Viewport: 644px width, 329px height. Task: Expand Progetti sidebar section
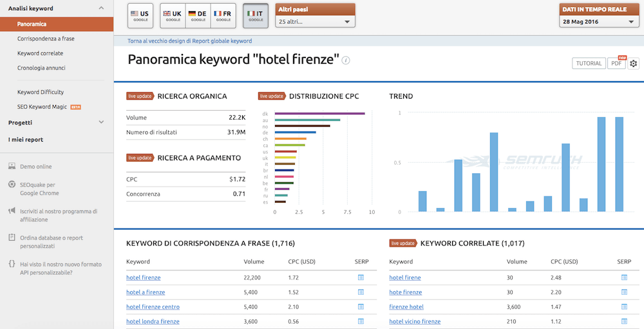tap(102, 122)
